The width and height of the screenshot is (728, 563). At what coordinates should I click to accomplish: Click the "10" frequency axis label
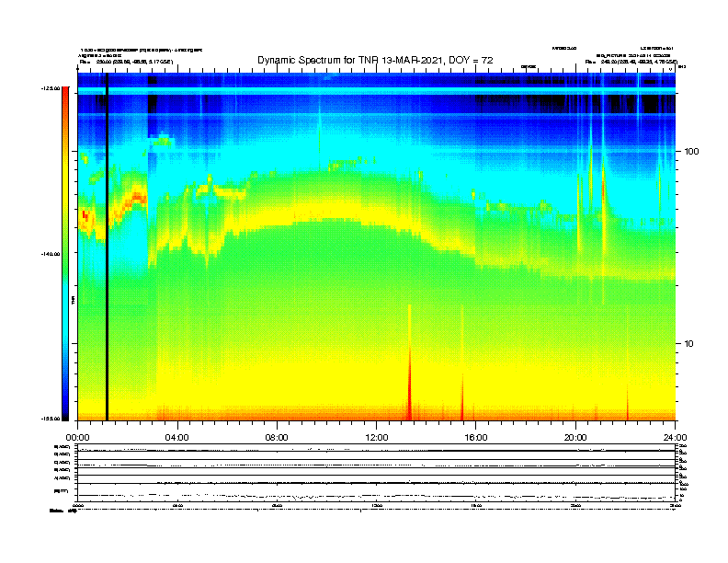coord(689,344)
